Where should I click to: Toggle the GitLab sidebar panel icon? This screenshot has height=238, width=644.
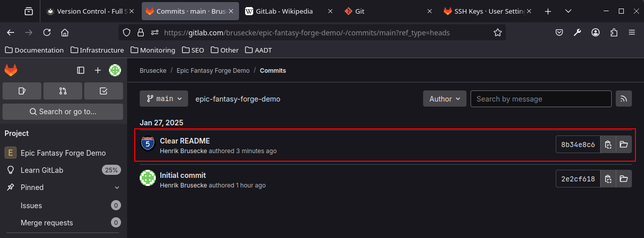[81, 70]
